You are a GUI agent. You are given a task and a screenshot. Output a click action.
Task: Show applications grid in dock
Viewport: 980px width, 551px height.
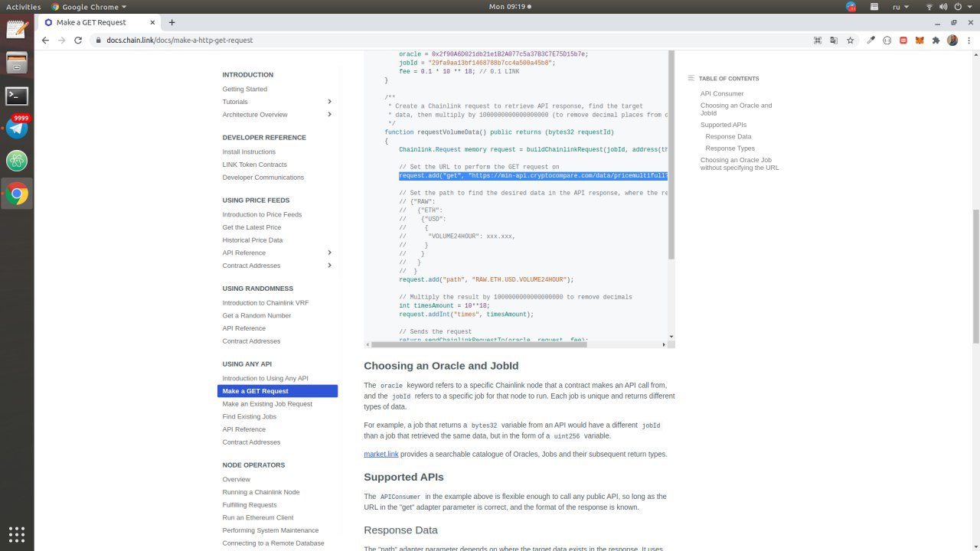pos(17,533)
